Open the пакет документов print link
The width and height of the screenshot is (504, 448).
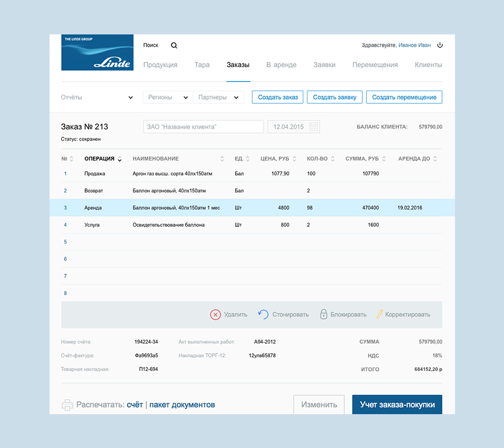click(182, 405)
